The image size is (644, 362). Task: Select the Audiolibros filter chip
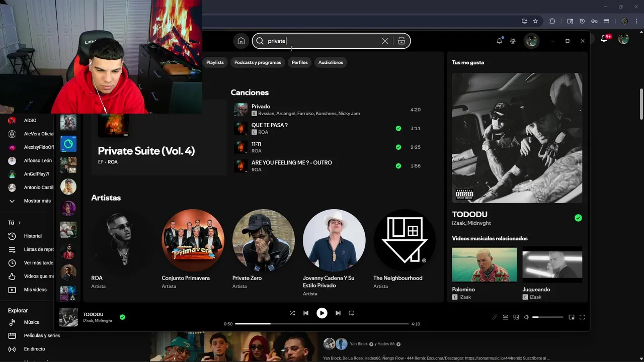coord(331,62)
